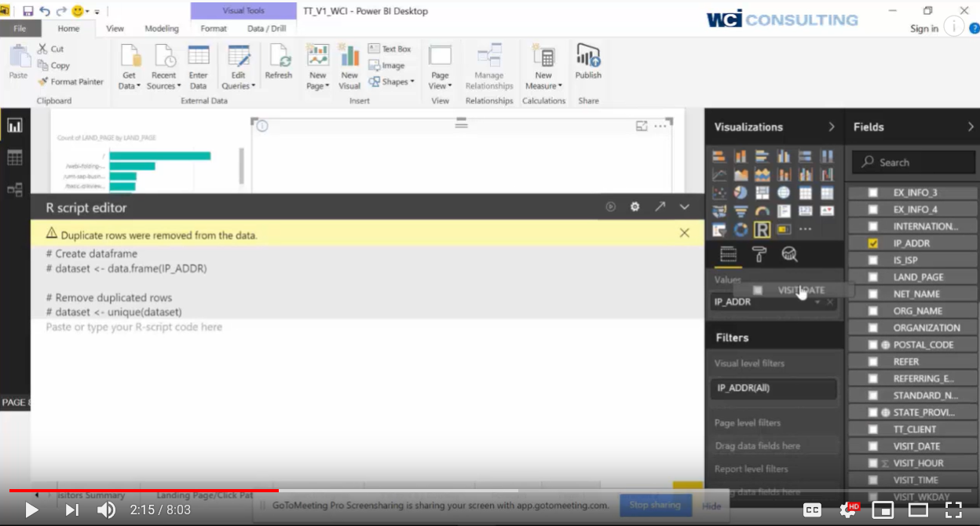Image resolution: width=980 pixels, height=526 pixels.
Task: Check the ORG_NAME field
Action: click(872, 311)
